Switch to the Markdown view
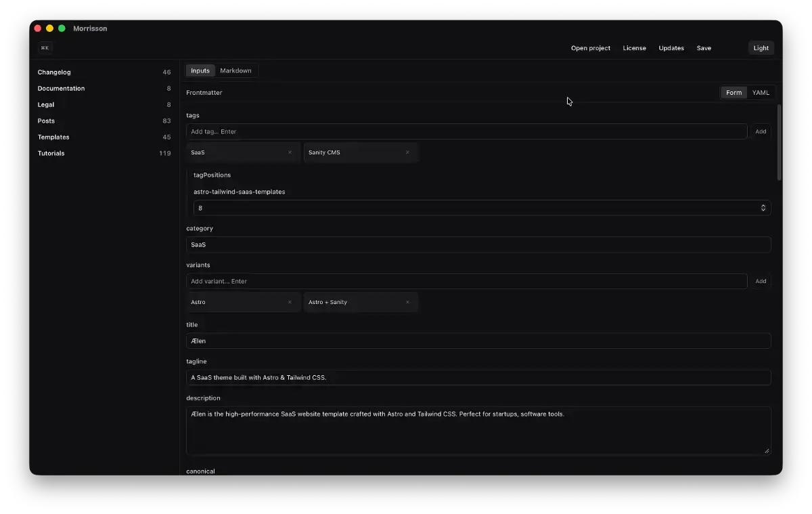 pos(235,70)
